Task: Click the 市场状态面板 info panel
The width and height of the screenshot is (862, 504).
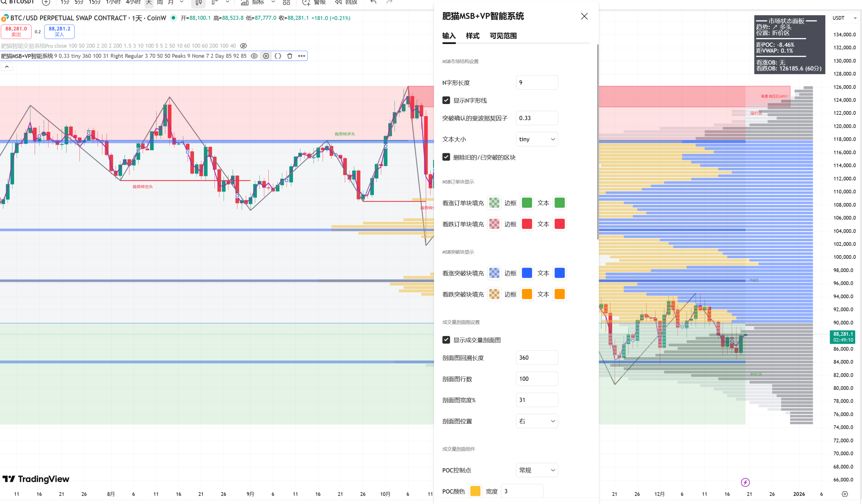Action: coord(790,44)
